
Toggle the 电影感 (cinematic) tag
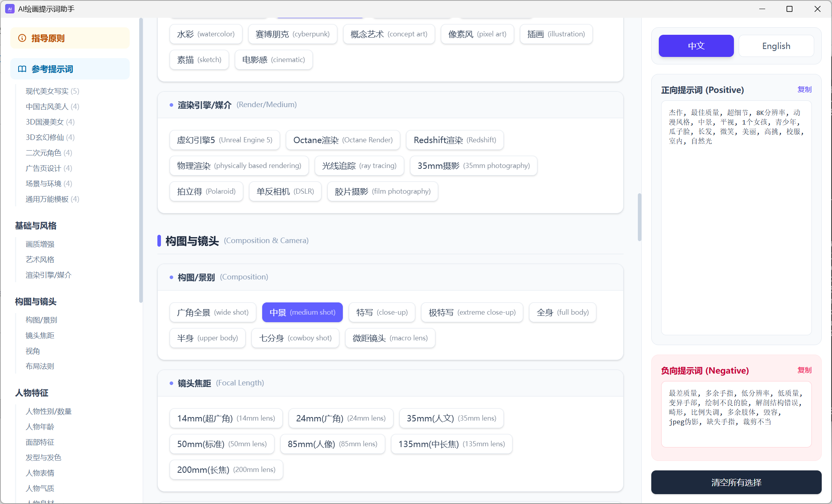coord(274,60)
